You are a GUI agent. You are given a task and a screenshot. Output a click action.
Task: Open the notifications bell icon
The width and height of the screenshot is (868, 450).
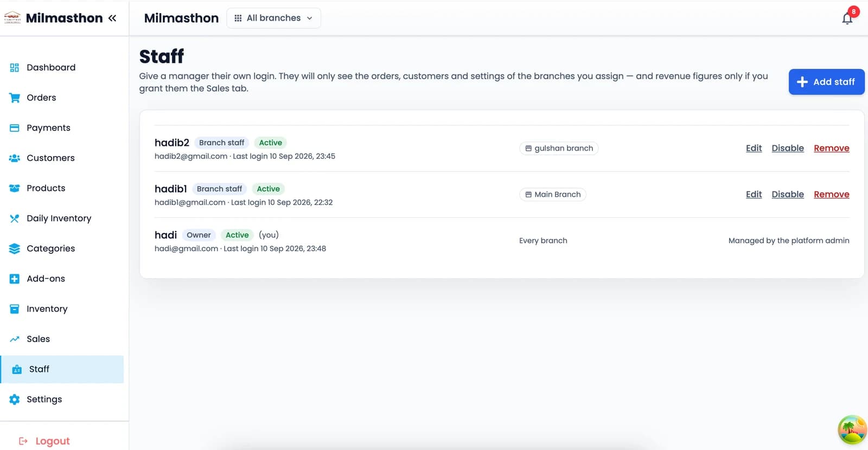click(847, 18)
